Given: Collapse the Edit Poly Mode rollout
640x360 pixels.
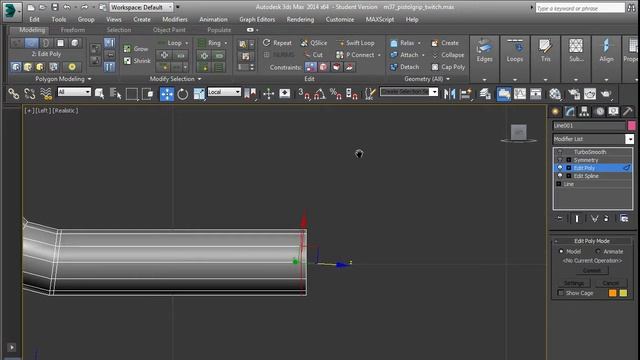Looking at the screenshot, I should (556, 241).
